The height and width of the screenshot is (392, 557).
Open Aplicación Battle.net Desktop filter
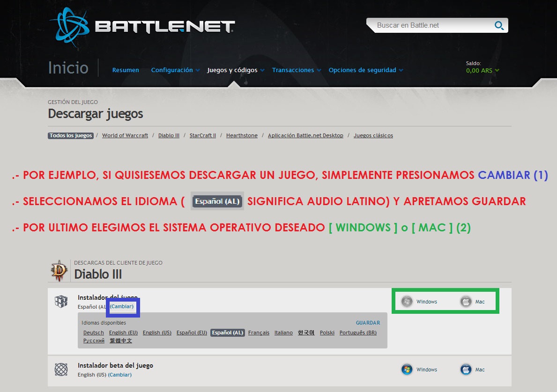click(x=305, y=135)
